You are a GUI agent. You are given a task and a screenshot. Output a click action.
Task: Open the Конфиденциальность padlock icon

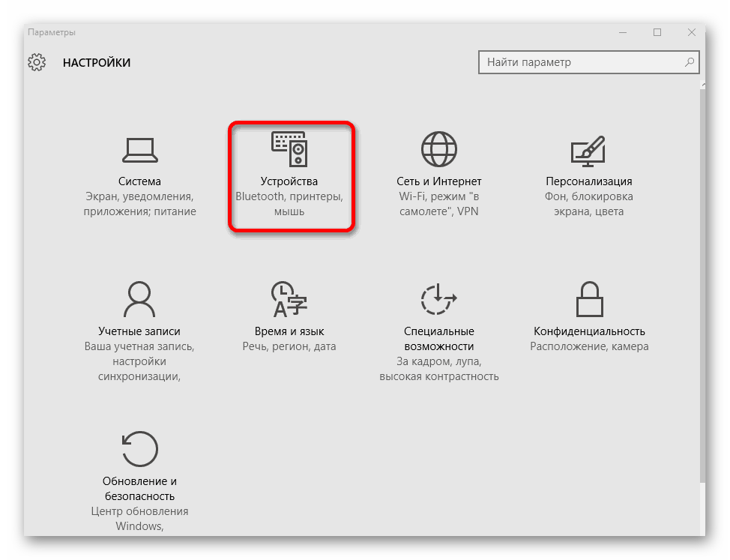[x=589, y=299]
